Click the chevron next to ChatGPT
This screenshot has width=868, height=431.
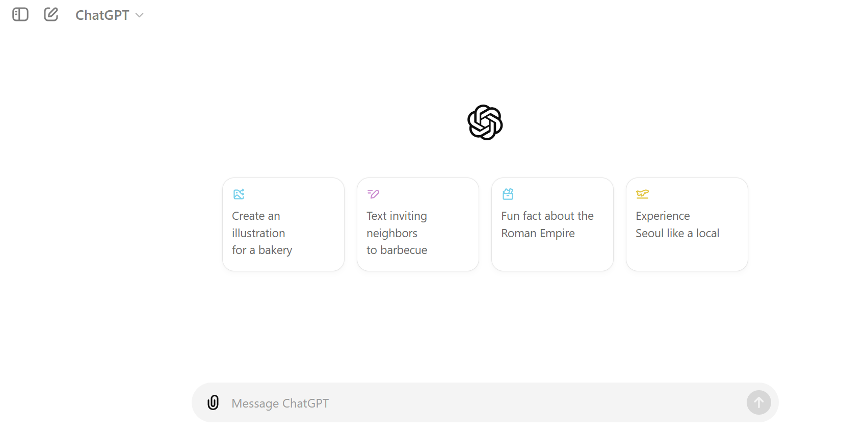click(139, 15)
